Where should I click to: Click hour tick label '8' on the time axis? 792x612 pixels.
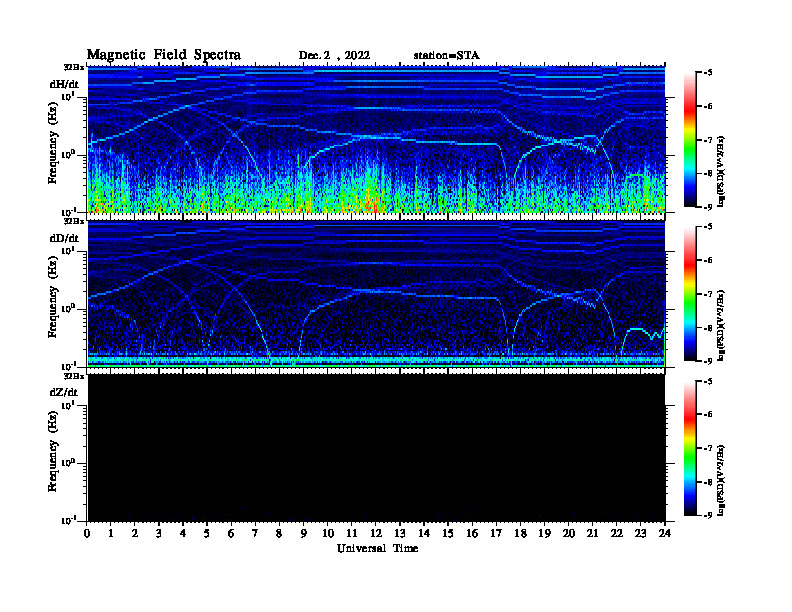tap(279, 534)
